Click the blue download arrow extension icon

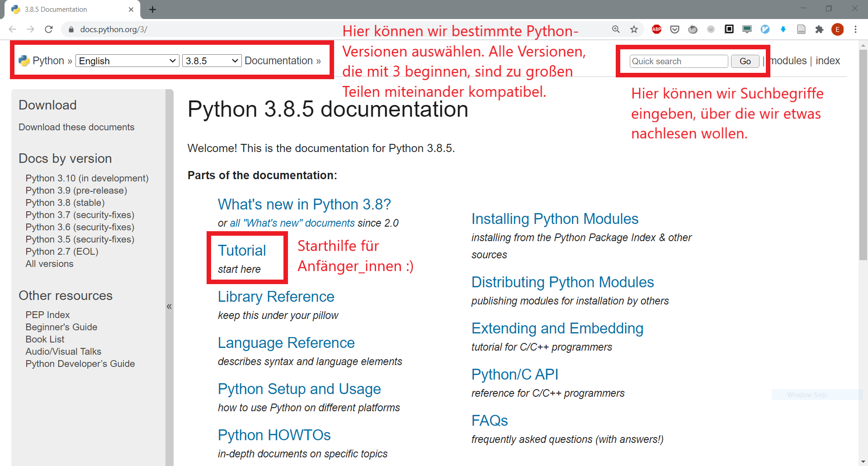point(783,29)
